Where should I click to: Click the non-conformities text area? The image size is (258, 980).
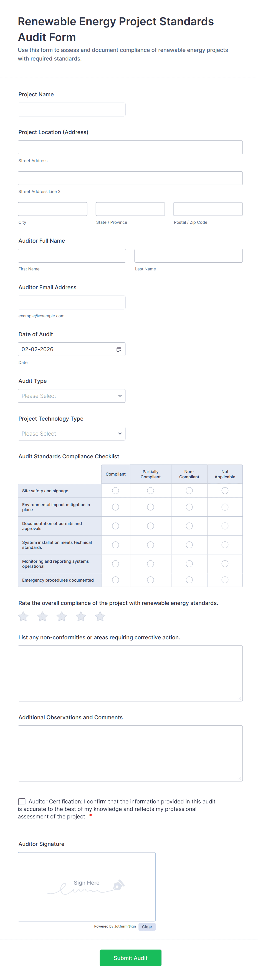(130, 673)
